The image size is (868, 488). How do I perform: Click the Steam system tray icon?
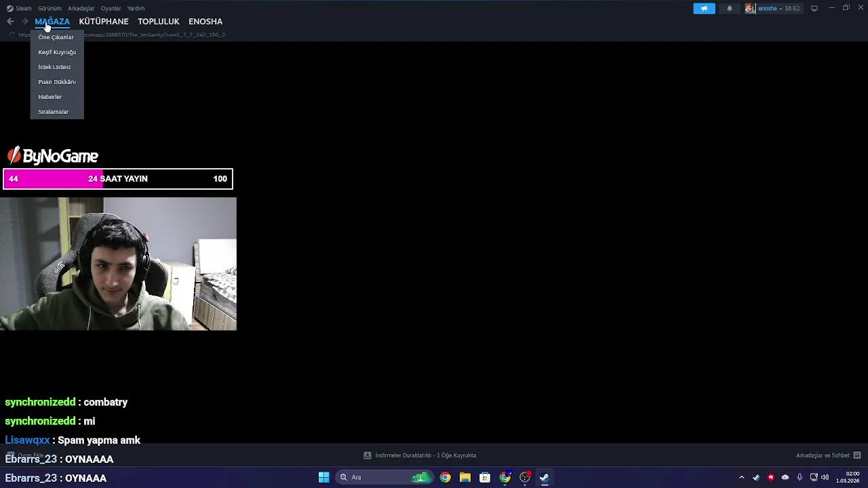pos(756,477)
